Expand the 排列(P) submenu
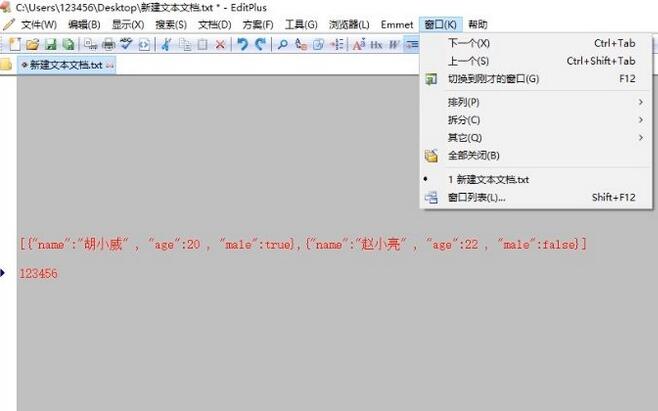Viewport: 658px width, 411px height. click(x=463, y=102)
